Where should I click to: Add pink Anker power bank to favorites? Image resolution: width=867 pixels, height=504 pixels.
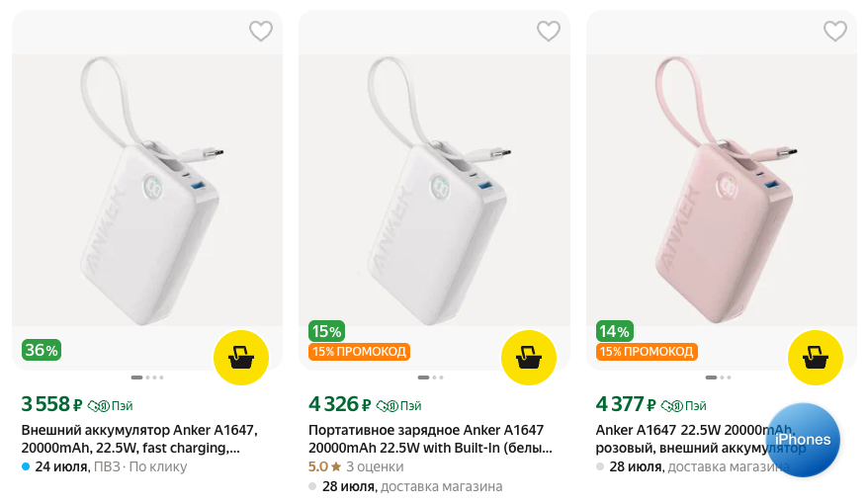point(835,32)
